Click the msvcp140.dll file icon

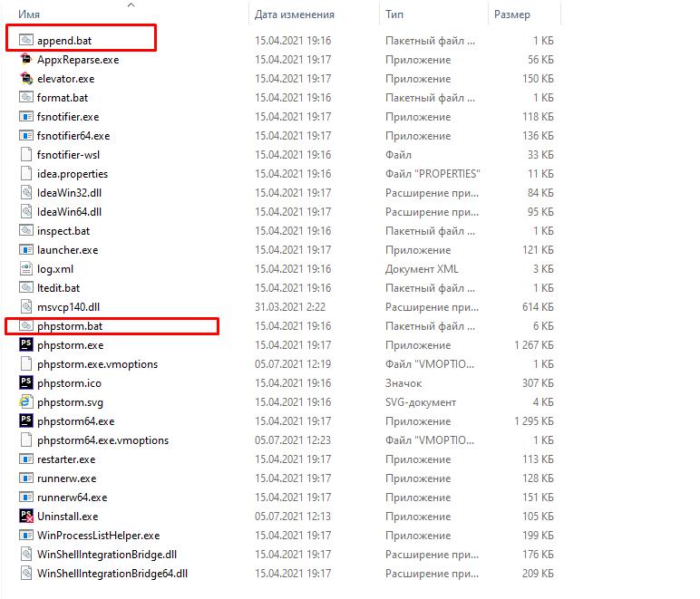coord(26,307)
